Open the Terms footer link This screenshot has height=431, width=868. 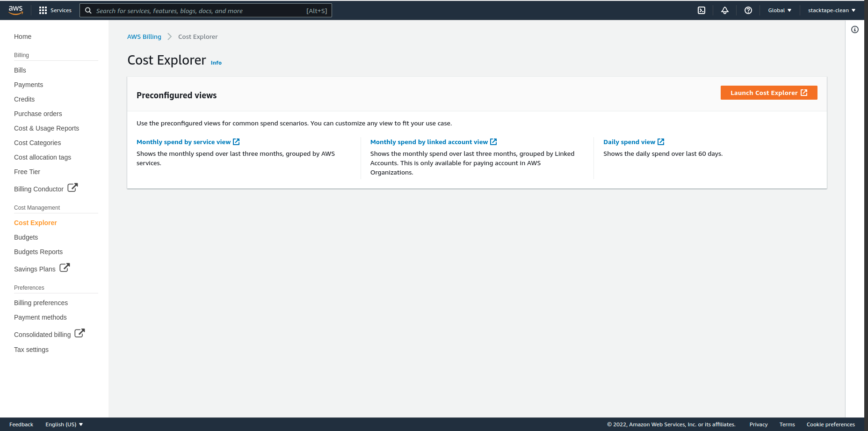pyautogui.click(x=787, y=424)
